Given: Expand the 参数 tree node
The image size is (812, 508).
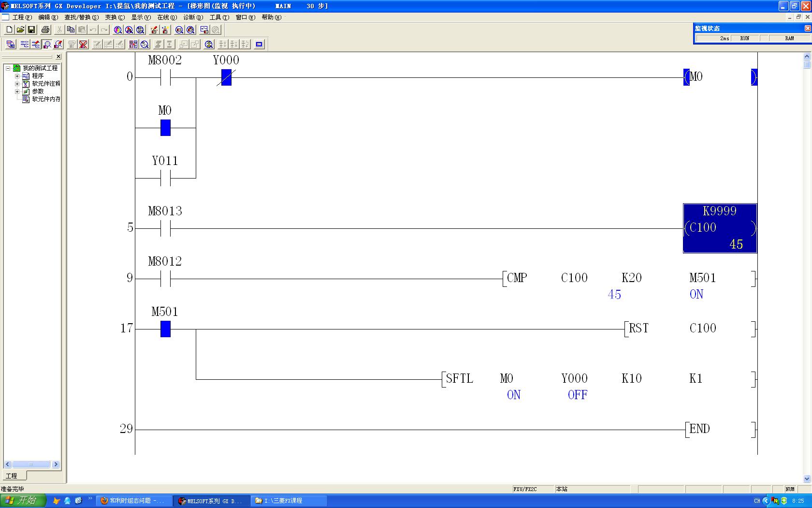Looking at the screenshot, I should 17,91.
